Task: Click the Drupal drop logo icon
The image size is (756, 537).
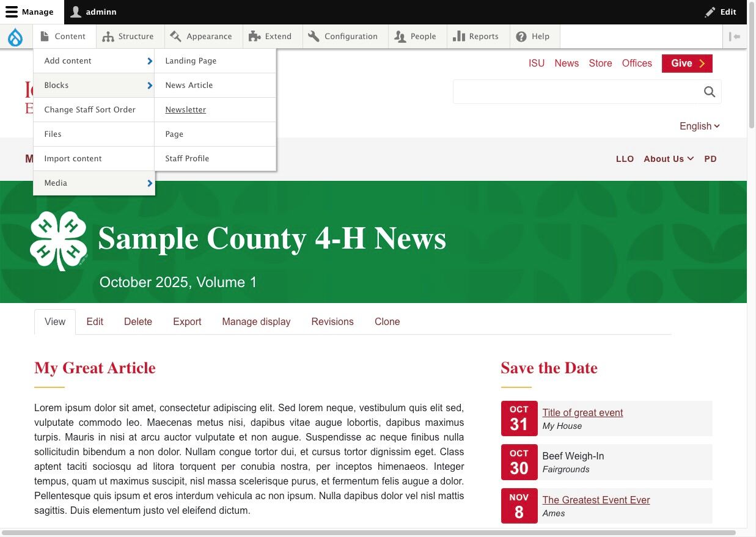Action: coord(15,37)
